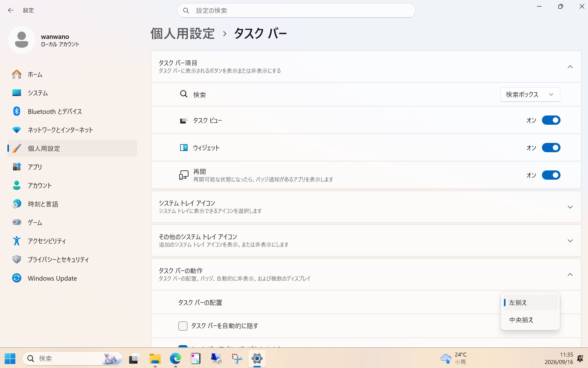Open 時刻と言語 settings
The image size is (588, 368).
click(72, 204)
